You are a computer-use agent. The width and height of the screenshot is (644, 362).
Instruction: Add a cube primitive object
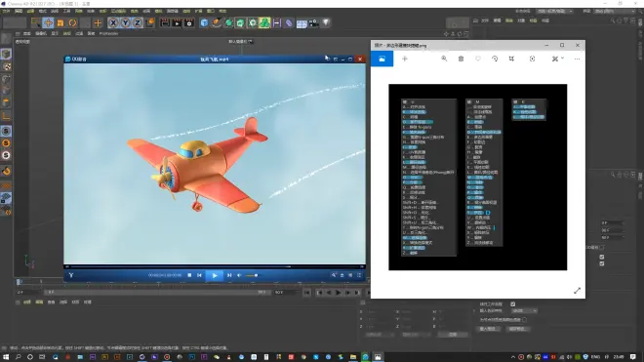[204, 23]
